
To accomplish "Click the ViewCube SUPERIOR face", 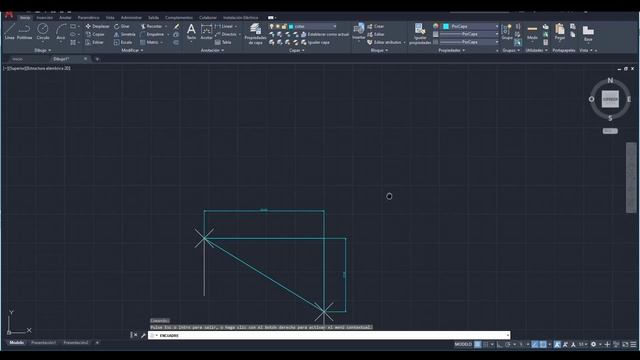I will (x=610, y=99).
